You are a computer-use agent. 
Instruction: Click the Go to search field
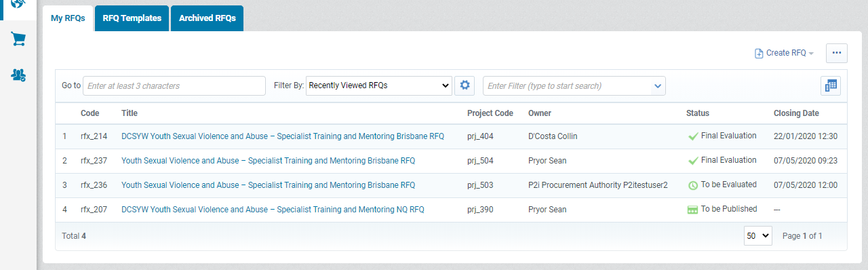point(174,85)
